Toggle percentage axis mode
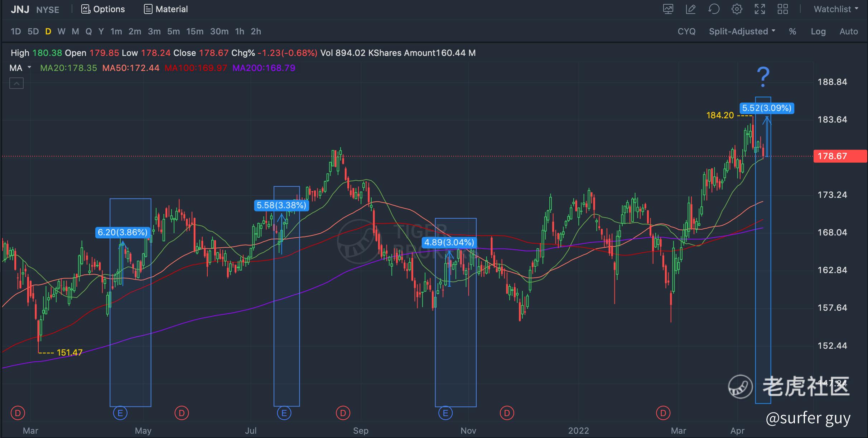This screenshot has width=868, height=438. coord(792,32)
